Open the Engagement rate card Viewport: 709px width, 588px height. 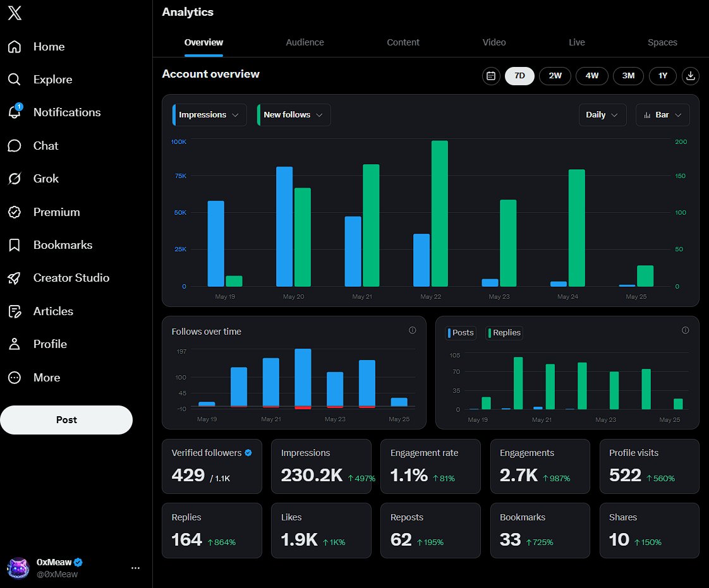click(430, 467)
